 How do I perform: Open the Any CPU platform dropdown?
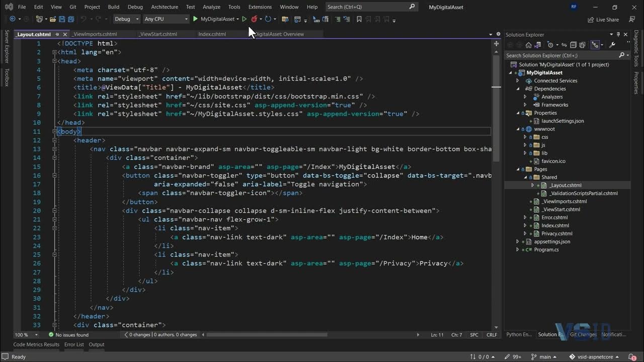point(166,19)
